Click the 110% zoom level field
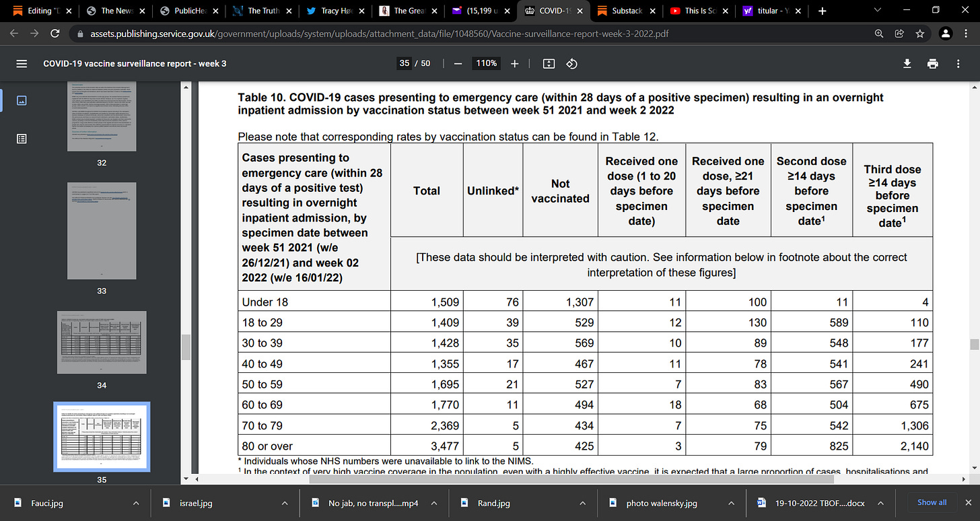 [486, 63]
